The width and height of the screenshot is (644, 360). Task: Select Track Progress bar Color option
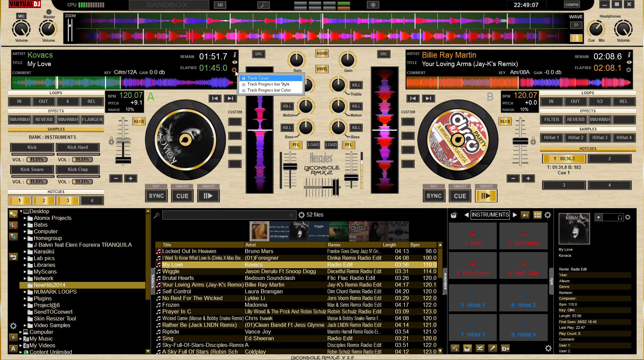[269, 90]
